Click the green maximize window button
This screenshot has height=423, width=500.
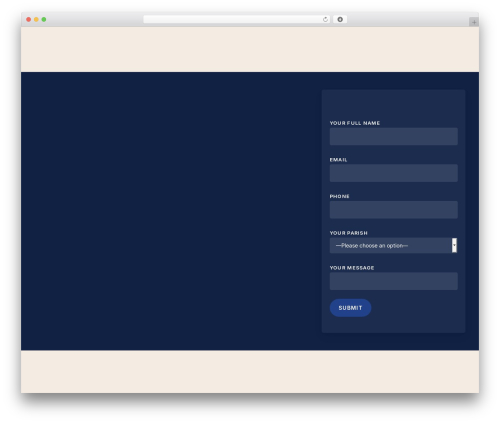coord(44,20)
